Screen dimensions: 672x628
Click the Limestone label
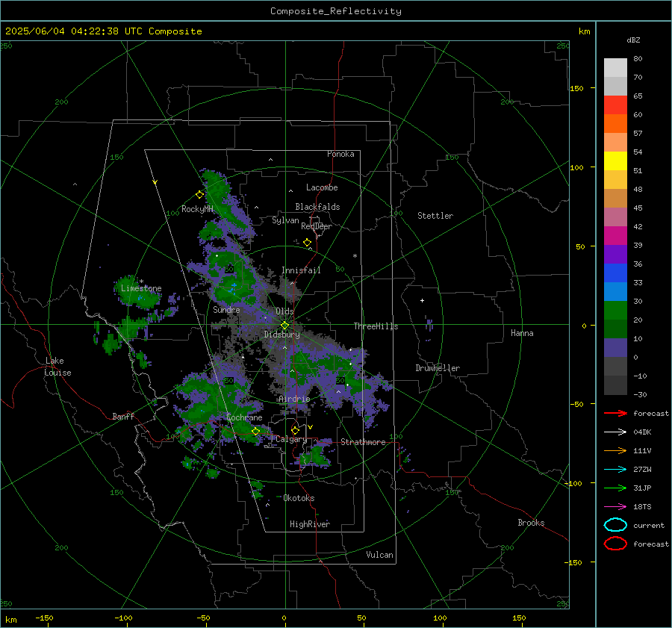tap(141, 288)
